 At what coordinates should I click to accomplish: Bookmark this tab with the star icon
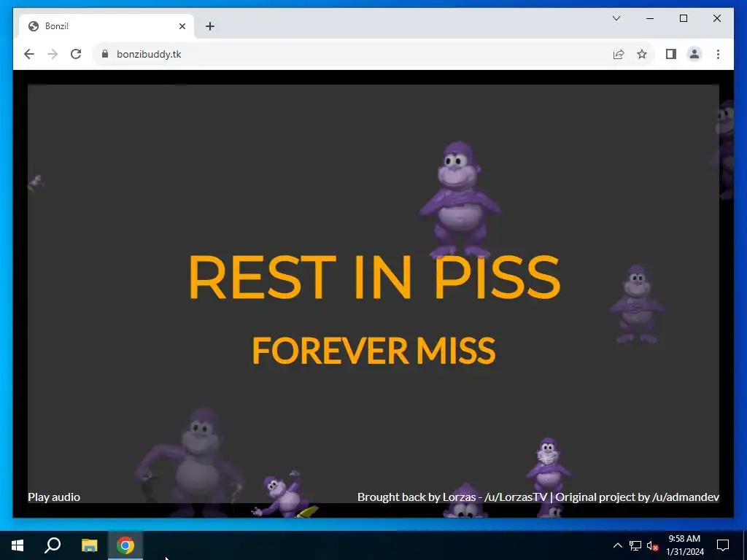(642, 54)
